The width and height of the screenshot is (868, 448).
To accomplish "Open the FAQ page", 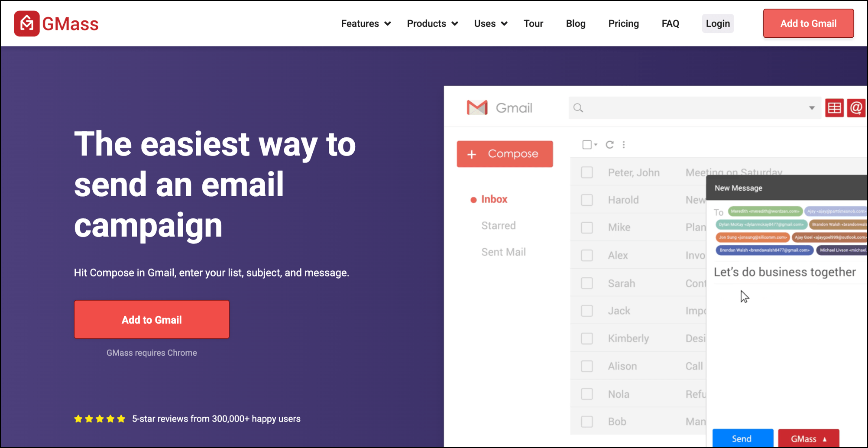I will coord(670,23).
